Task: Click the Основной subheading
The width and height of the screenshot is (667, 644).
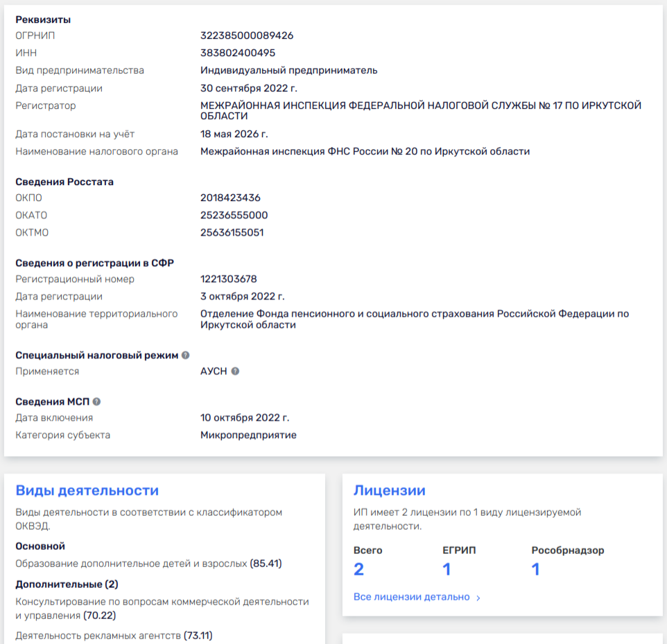Action: [x=40, y=546]
